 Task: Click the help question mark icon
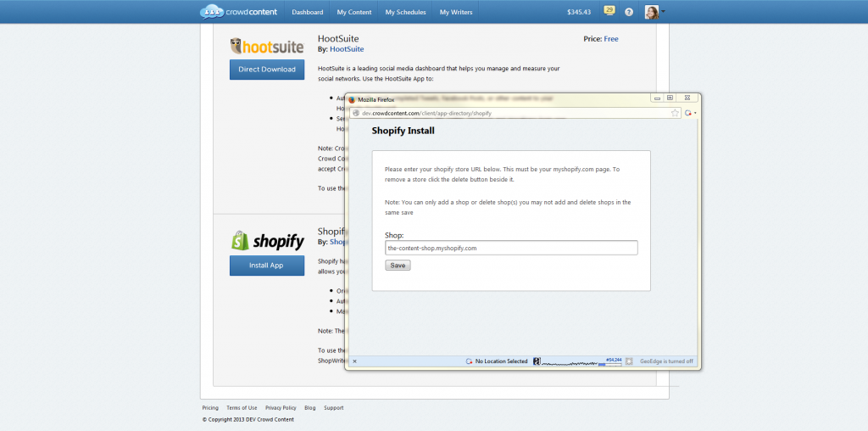point(629,12)
